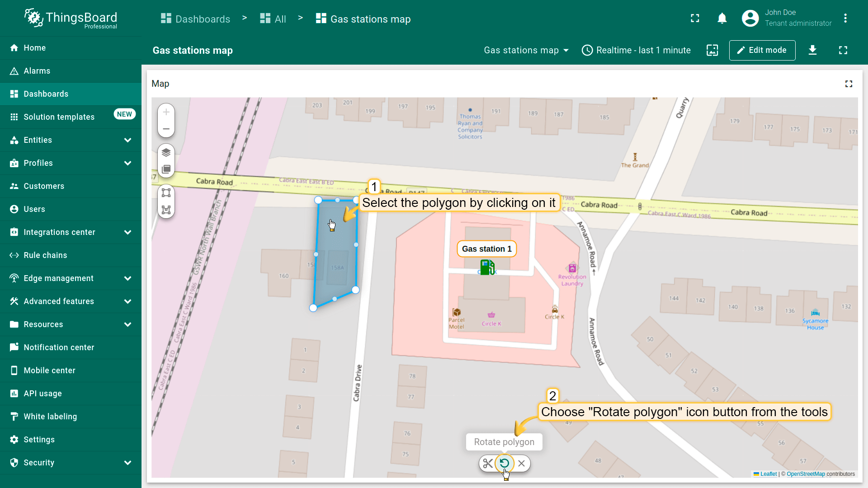Toggle dashboard fullscreen in the toolbar

pos(843,50)
